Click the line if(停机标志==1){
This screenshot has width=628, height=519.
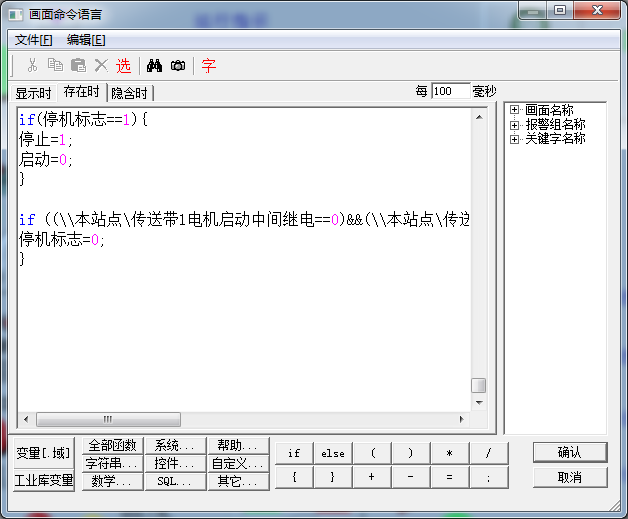click(83, 119)
